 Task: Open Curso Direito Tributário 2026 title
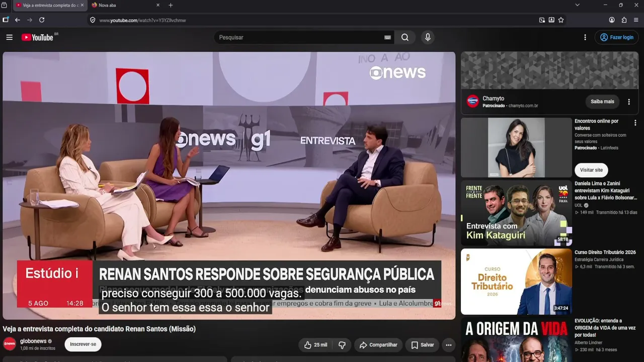point(605,252)
